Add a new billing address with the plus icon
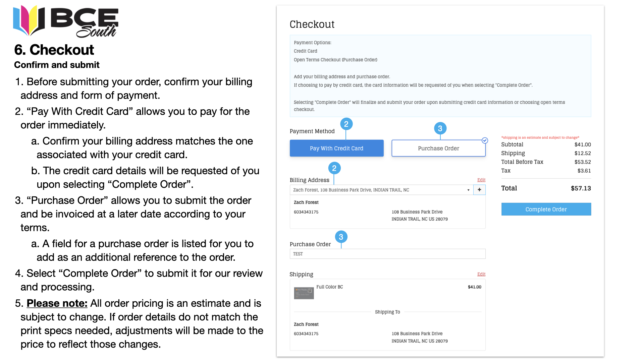This screenshot has height=362, width=644. [479, 190]
